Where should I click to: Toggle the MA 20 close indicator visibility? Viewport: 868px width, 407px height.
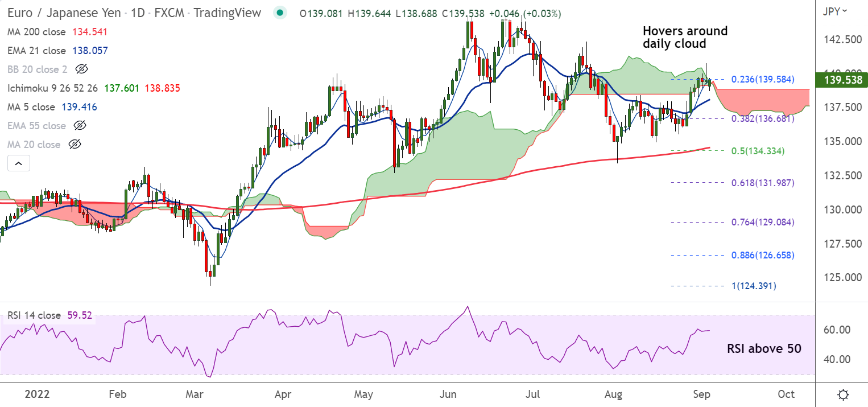[75, 144]
